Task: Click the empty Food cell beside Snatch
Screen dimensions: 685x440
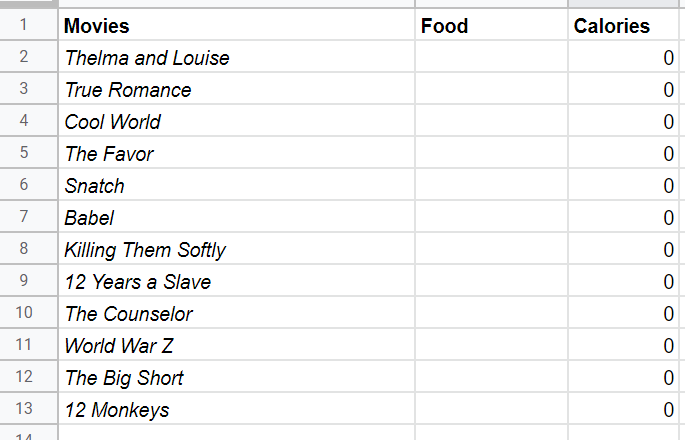Action: 491,186
